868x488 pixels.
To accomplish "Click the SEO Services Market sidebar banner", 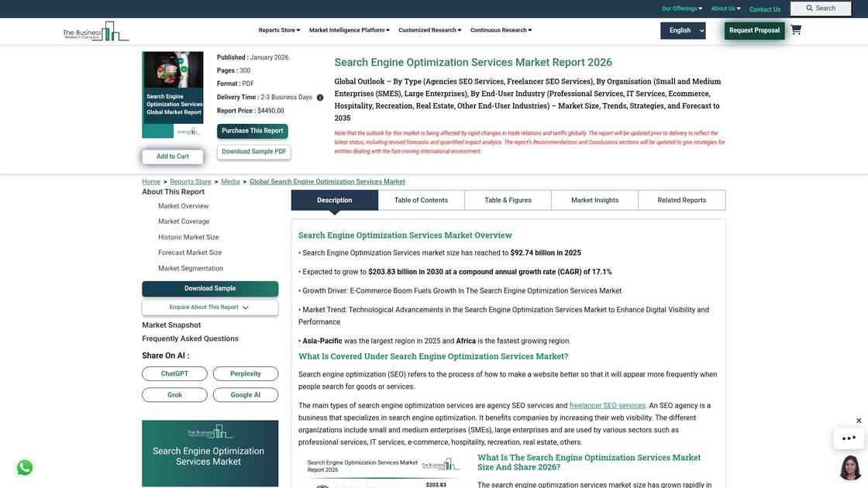I will (x=210, y=453).
